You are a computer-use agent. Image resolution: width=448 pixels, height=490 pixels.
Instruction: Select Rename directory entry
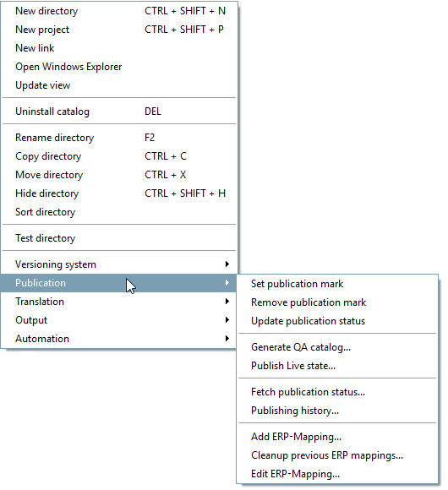[x=119, y=138]
